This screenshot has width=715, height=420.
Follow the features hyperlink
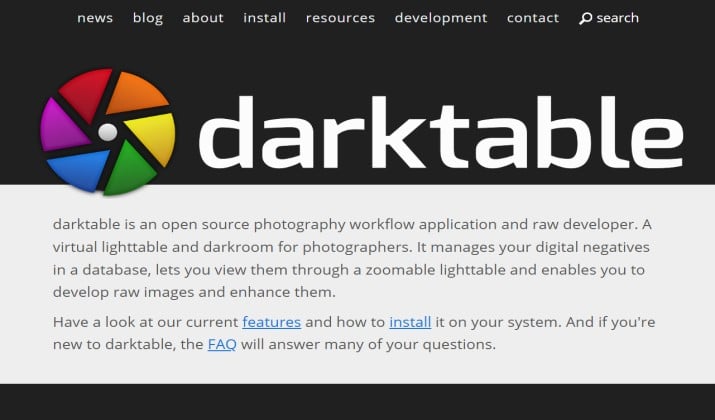(x=271, y=322)
